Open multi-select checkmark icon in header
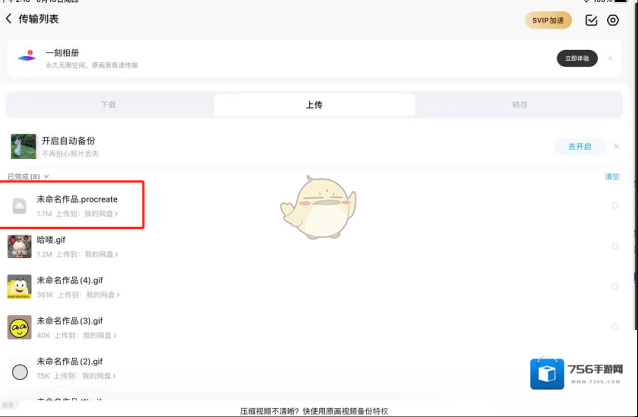Screen dimensions: 638x417 coord(591,20)
